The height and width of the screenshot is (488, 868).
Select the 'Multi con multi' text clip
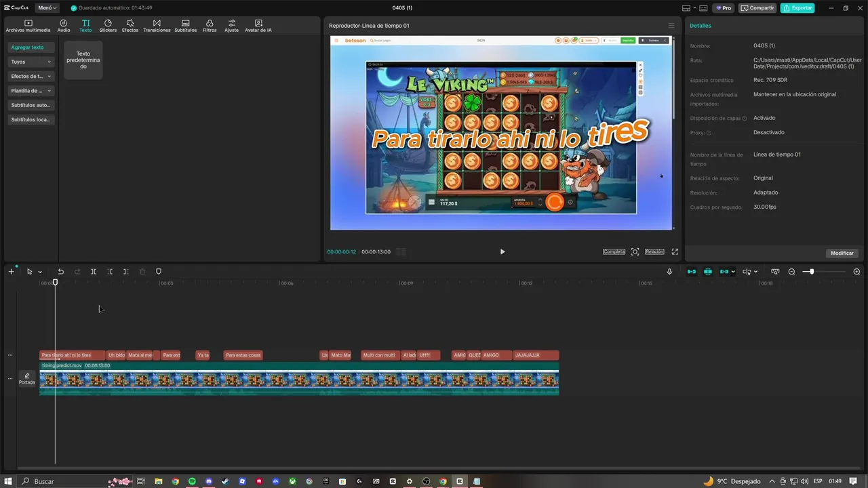[x=380, y=355]
